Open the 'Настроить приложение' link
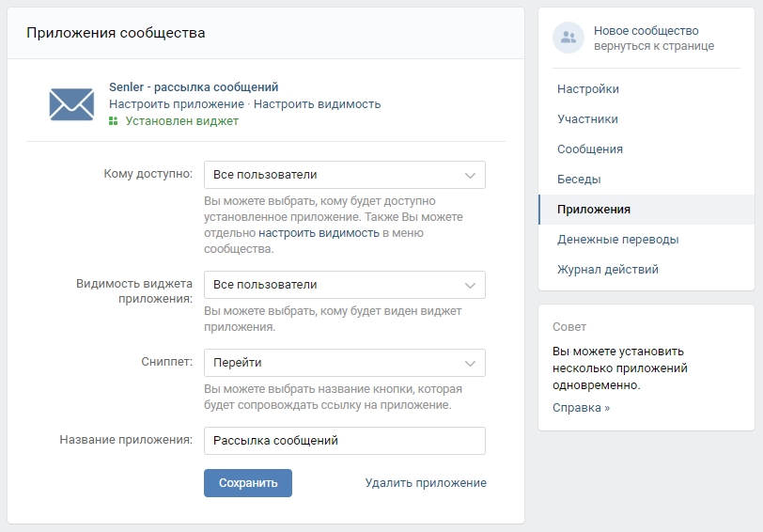763x532 pixels. [176, 104]
